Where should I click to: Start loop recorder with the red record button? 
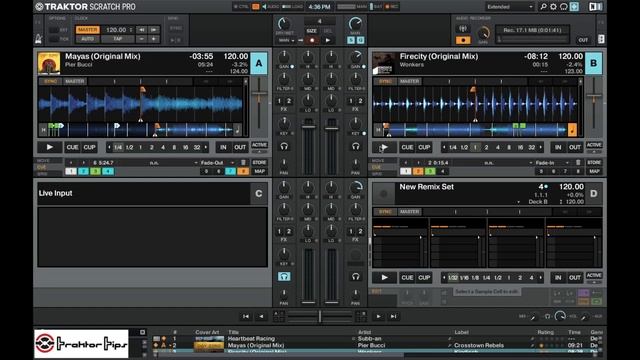(x=312, y=40)
